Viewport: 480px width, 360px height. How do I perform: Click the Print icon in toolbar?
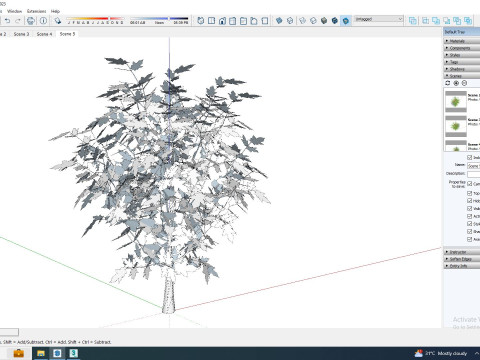[x=31, y=21]
